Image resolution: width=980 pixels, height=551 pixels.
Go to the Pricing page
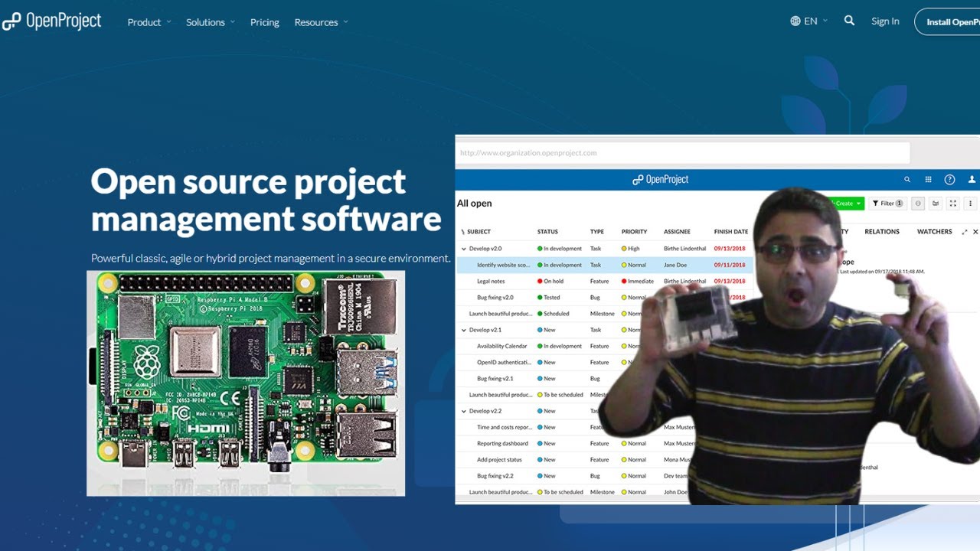tap(265, 22)
